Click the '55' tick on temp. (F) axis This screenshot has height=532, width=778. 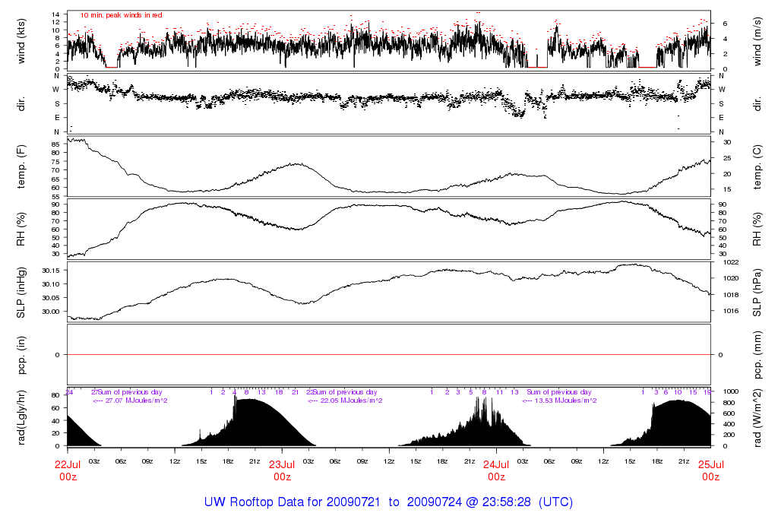[55, 197]
